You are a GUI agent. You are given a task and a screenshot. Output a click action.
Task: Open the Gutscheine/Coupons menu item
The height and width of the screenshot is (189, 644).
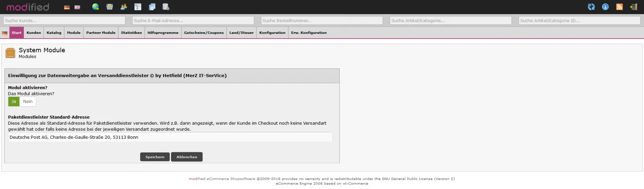pos(204,33)
